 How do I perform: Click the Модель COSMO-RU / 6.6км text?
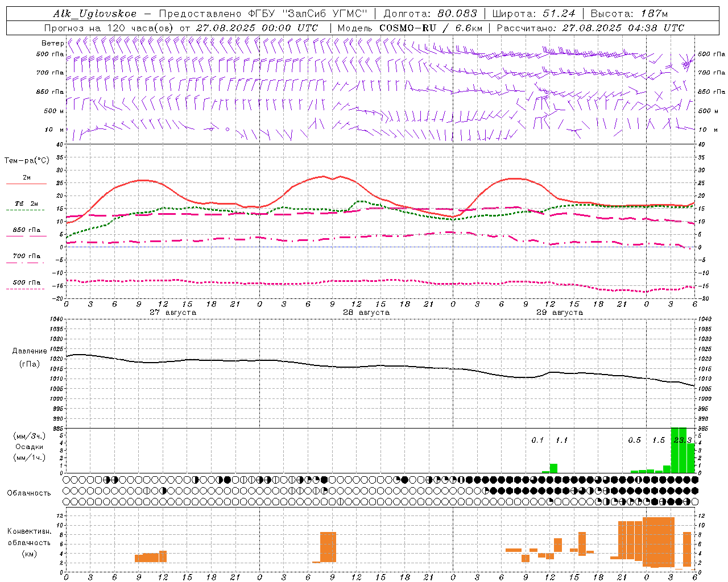point(410,28)
